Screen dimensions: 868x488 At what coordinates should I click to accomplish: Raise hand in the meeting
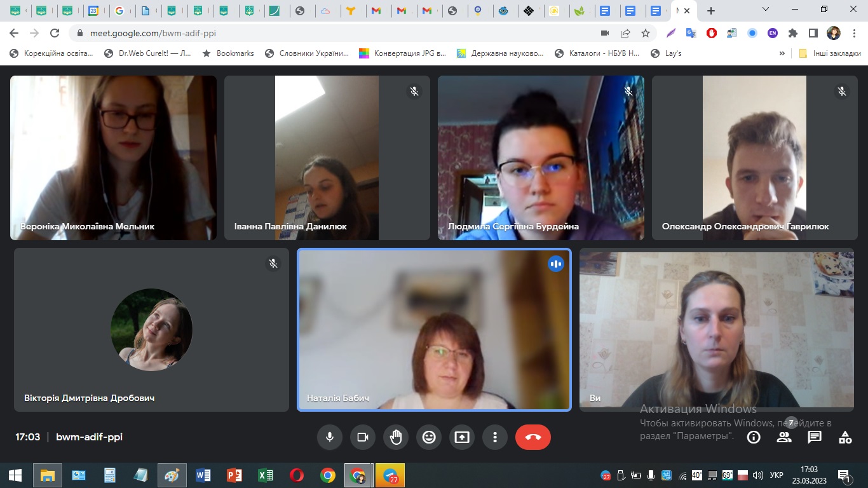pos(396,437)
